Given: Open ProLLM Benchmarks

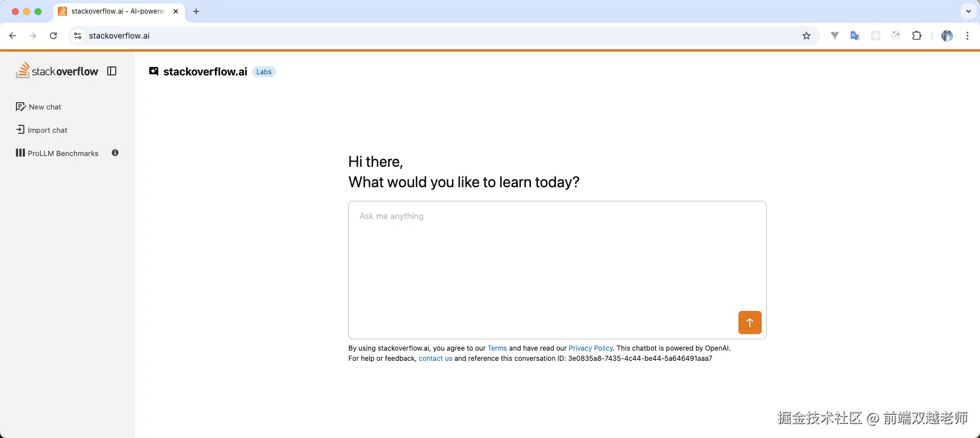Looking at the screenshot, I should [57, 153].
